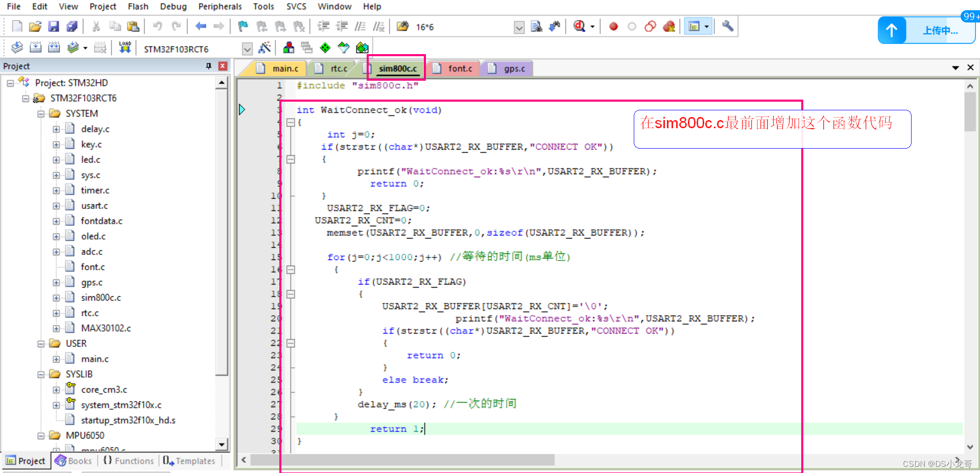Click Manage Project Items colored blocks icon
980x473 pixels.
click(x=289, y=48)
